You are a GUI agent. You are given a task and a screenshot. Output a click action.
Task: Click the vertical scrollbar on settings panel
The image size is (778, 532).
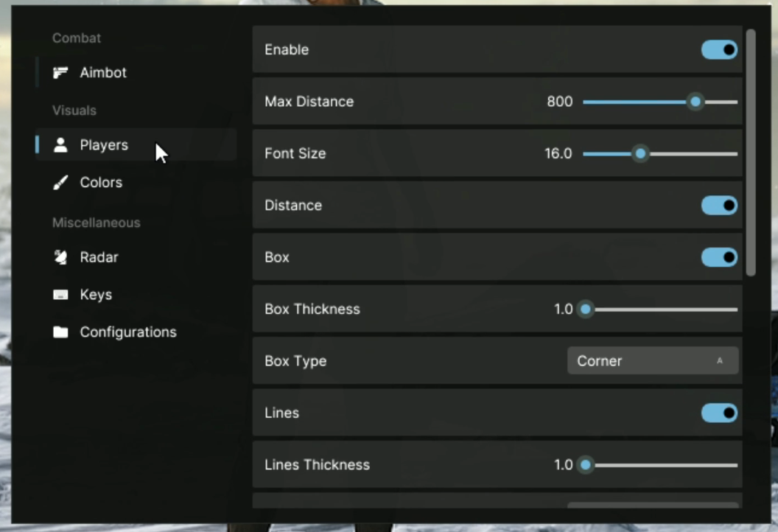pyautogui.click(x=751, y=152)
